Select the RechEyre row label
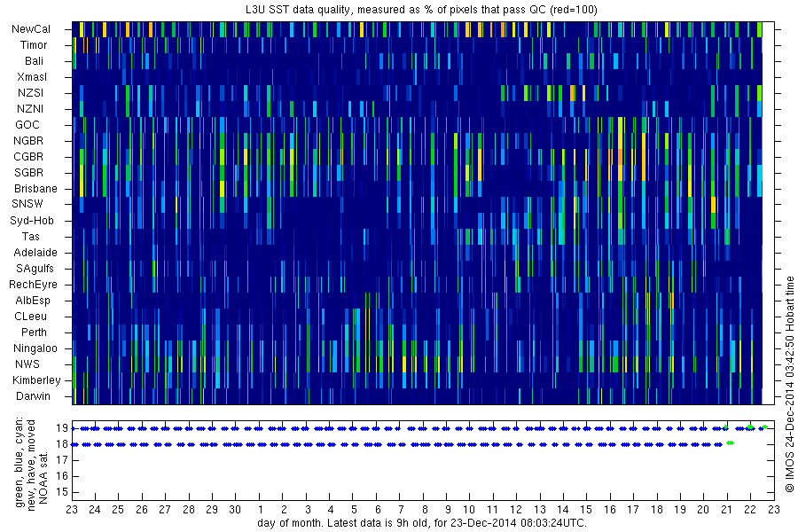This screenshot has height=532, width=798. coord(33,285)
